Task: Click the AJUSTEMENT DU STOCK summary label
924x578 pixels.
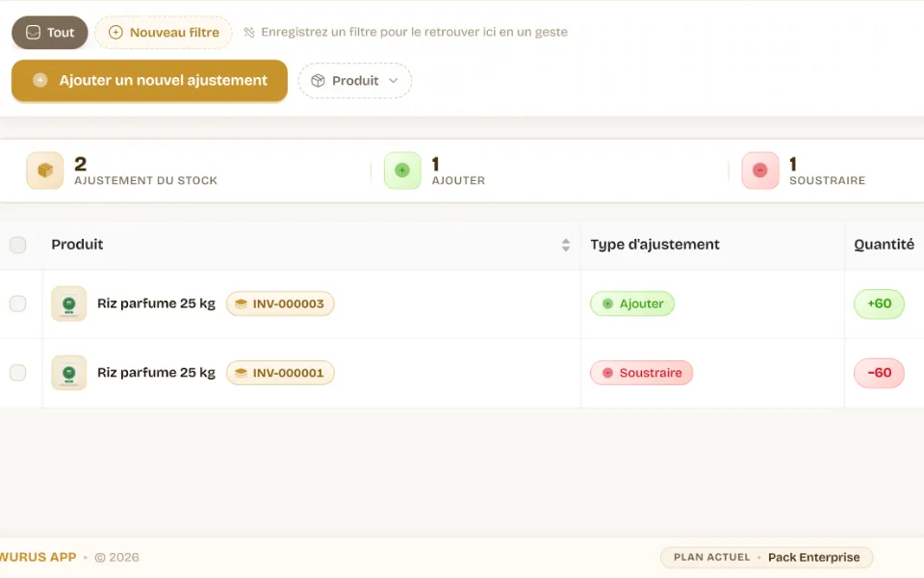Action: (x=145, y=180)
